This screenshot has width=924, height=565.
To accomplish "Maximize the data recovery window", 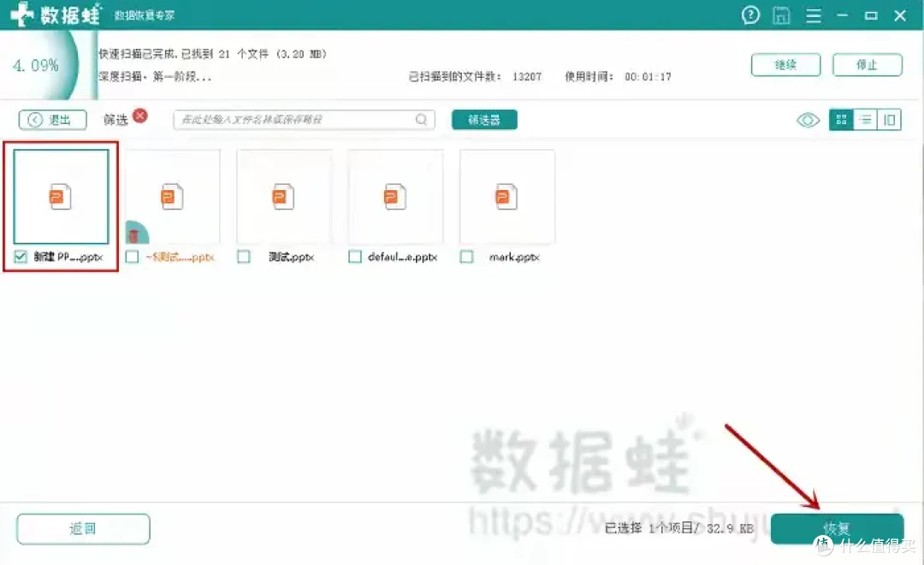I will (871, 15).
